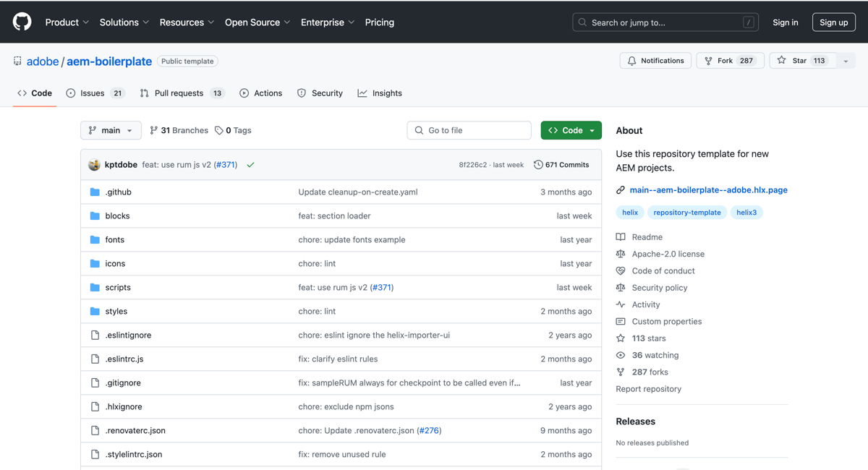The width and height of the screenshot is (868, 470).
Task: Click the green check status on latest commit
Action: [250, 165]
